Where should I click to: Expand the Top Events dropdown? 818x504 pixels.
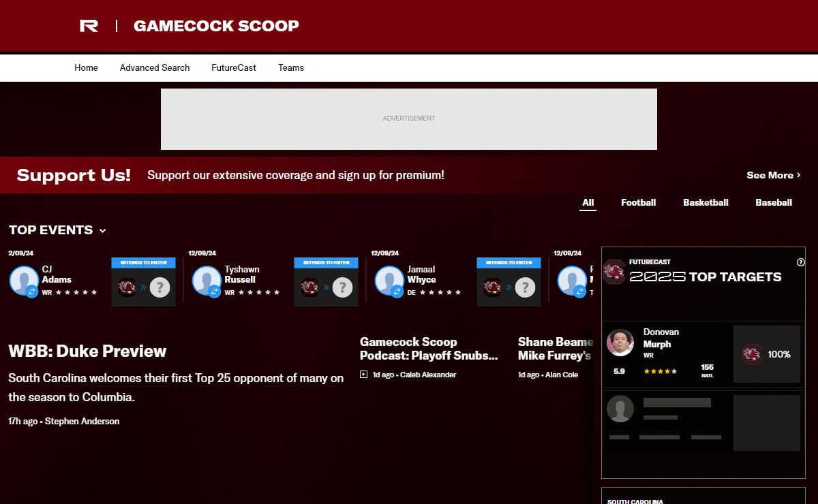(x=57, y=230)
